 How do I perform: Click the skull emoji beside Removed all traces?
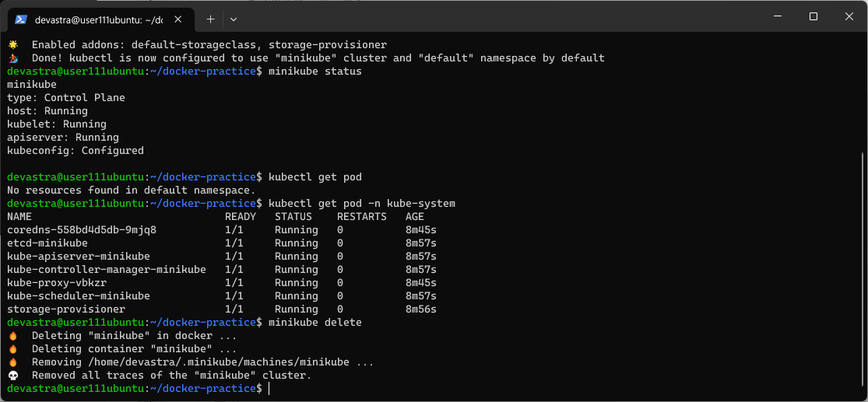13,376
